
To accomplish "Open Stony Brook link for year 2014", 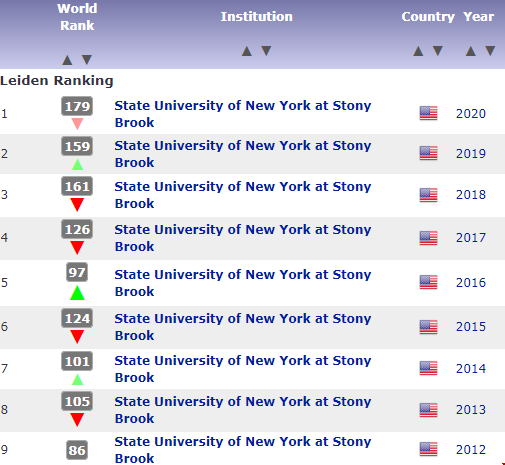I will 243,369.
